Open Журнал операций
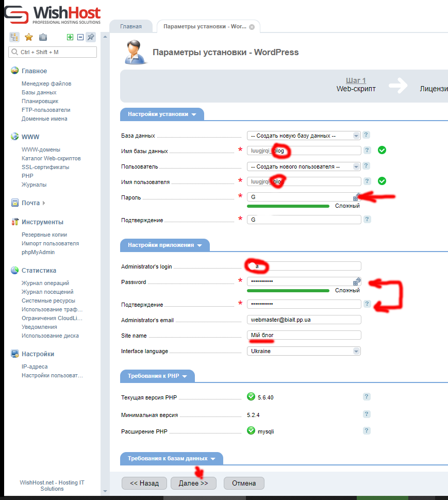 click(45, 283)
